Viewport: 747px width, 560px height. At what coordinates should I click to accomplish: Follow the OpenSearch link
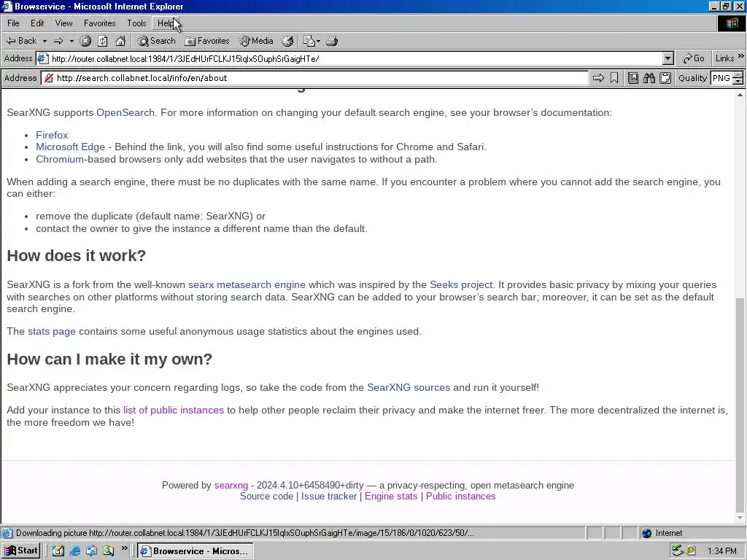[125, 113]
